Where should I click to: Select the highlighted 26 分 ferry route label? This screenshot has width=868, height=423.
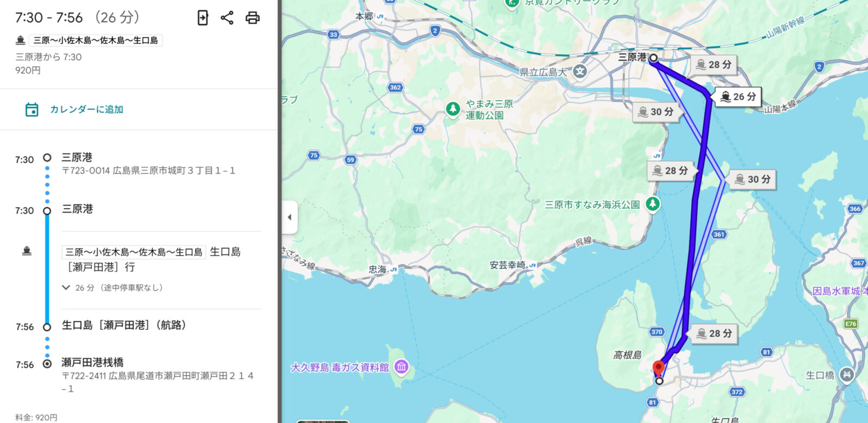(x=738, y=97)
